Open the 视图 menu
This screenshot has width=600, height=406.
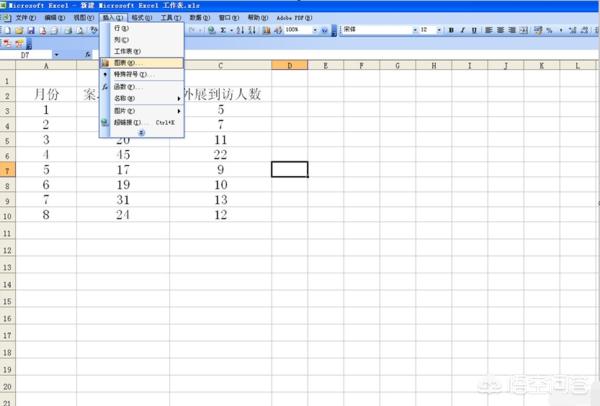[84, 18]
